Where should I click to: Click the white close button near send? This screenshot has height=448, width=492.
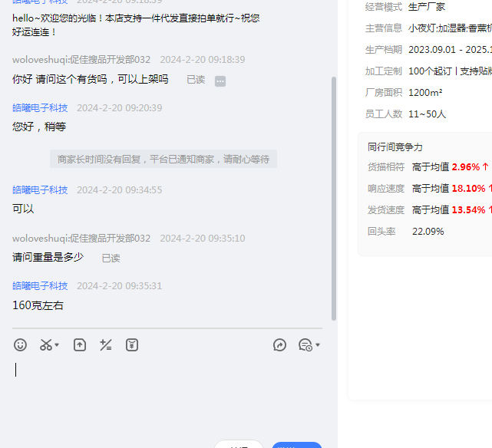coord(239,445)
